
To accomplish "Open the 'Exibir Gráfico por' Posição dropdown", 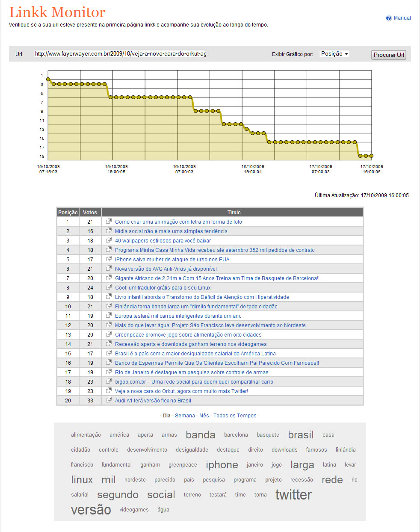I will click(334, 54).
